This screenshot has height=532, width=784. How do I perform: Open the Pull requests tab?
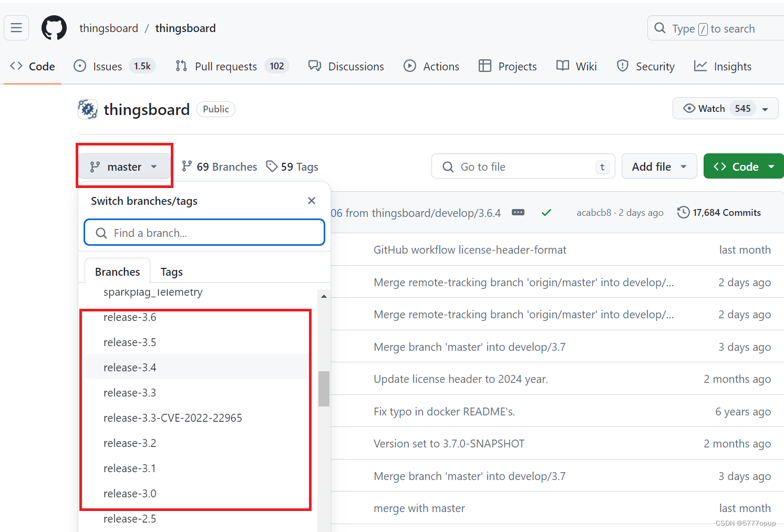(232, 66)
